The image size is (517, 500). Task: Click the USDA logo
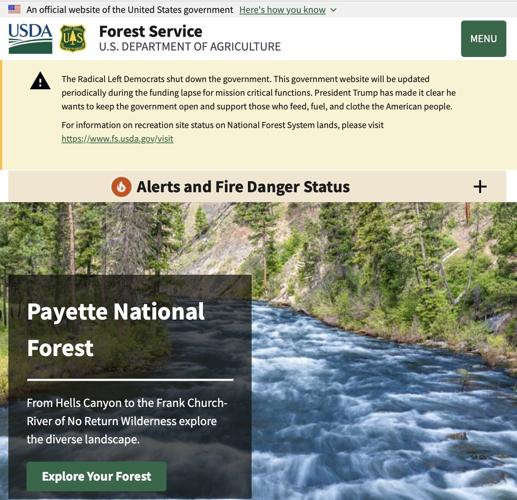click(x=30, y=39)
